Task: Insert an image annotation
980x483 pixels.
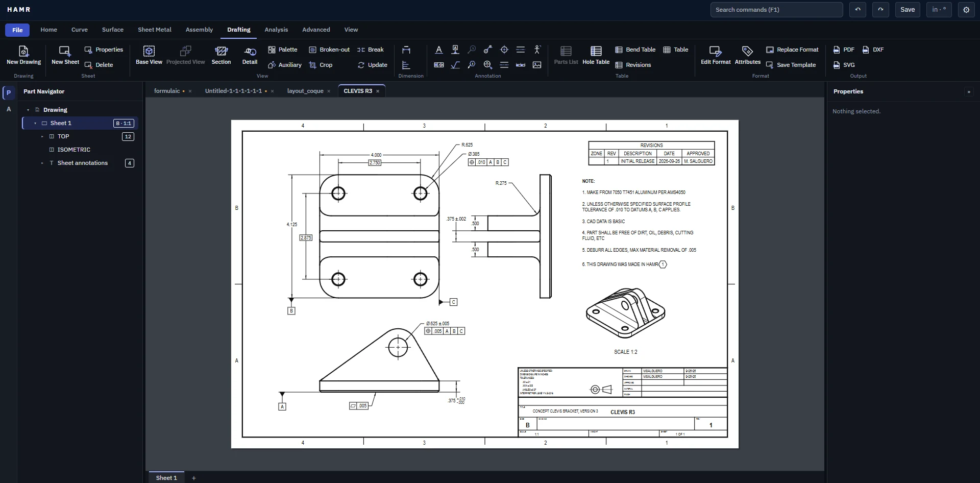Action: pyautogui.click(x=537, y=65)
